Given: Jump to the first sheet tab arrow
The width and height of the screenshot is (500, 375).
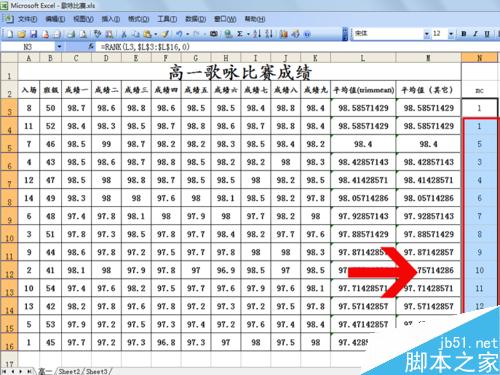Looking at the screenshot, I should click(5, 371).
